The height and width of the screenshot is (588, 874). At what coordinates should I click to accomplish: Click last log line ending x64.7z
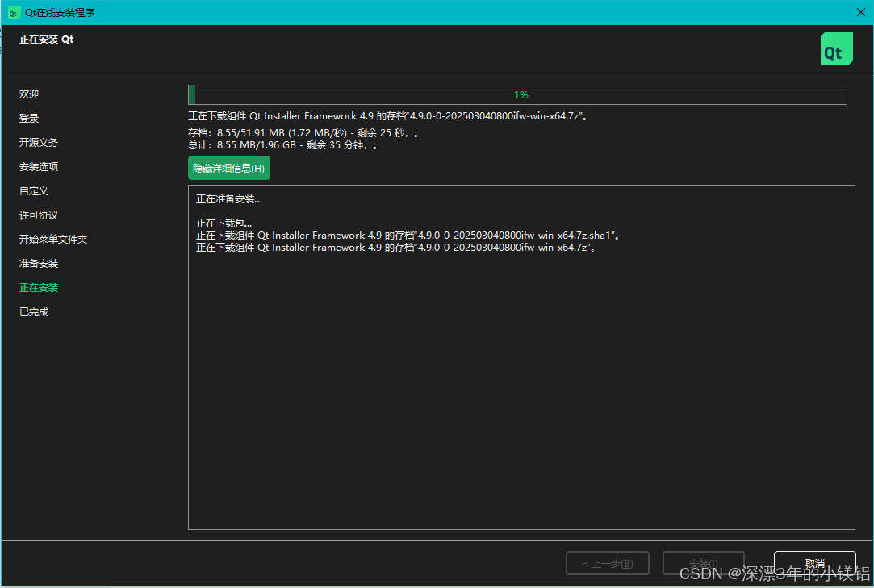(x=396, y=248)
